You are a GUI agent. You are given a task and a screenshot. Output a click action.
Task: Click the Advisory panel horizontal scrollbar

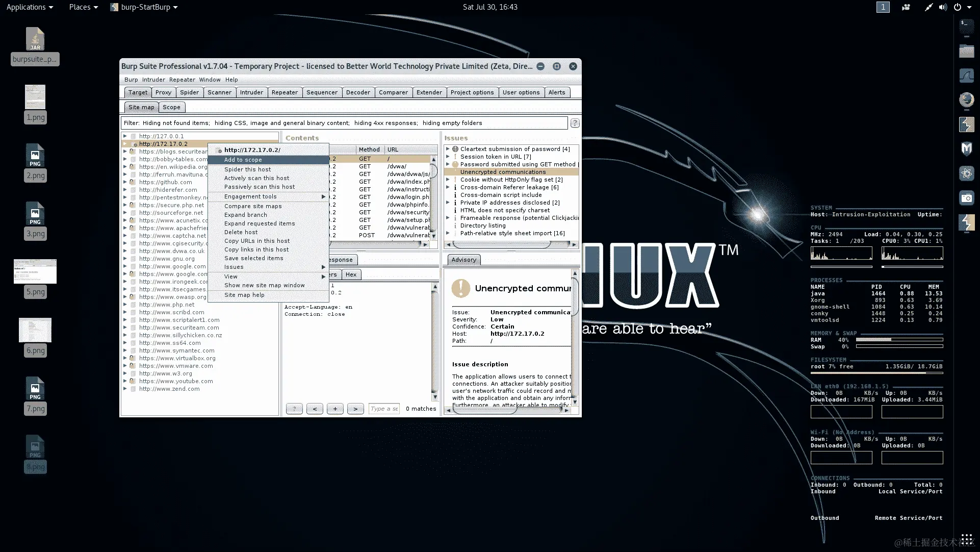pyautogui.click(x=507, y=410)
